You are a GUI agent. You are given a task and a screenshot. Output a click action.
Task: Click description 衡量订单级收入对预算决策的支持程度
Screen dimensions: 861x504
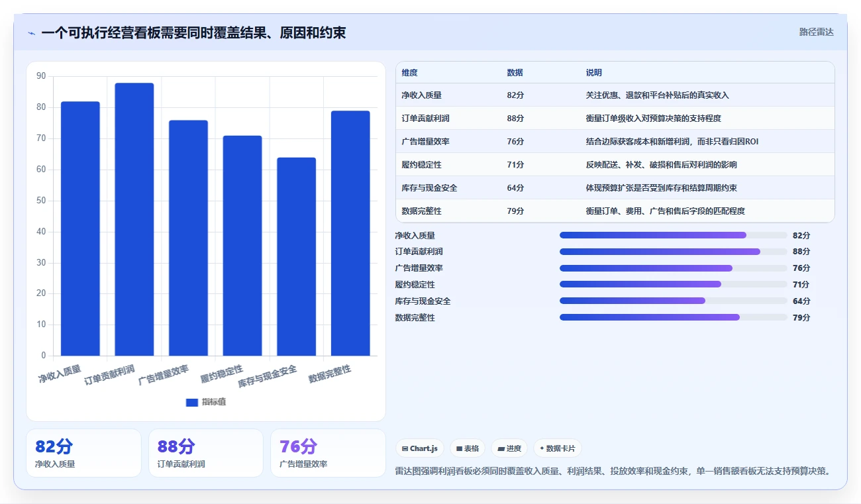coord(653,119)
